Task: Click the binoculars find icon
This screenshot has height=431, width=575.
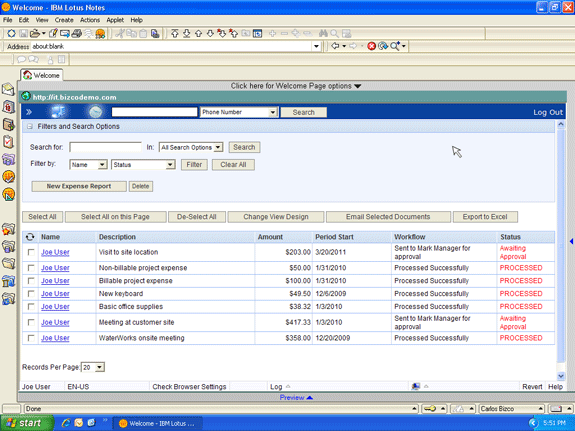Action: click(x=323, y=34)
